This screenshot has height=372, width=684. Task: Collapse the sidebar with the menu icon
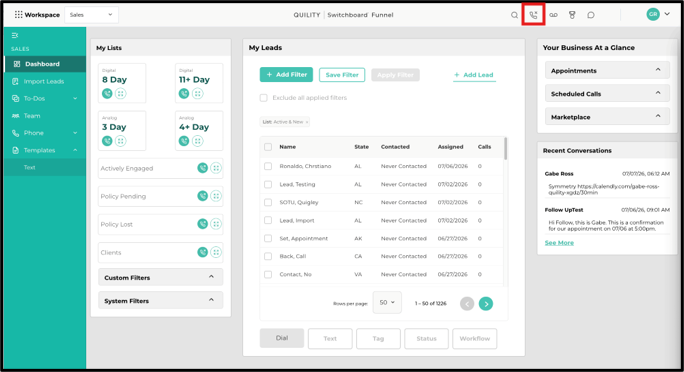click(15, 35)
